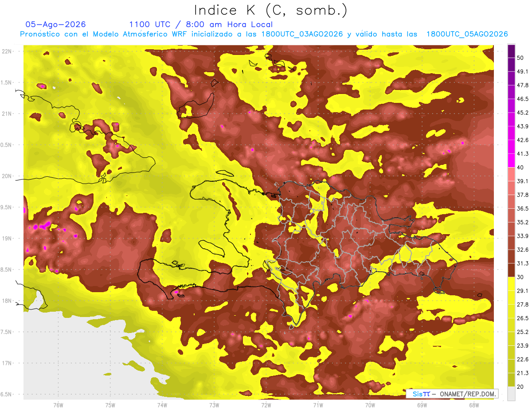This screenshot has height=411, width=532.
Task: Click the longitude axis label "75W"
Action: 110,405
